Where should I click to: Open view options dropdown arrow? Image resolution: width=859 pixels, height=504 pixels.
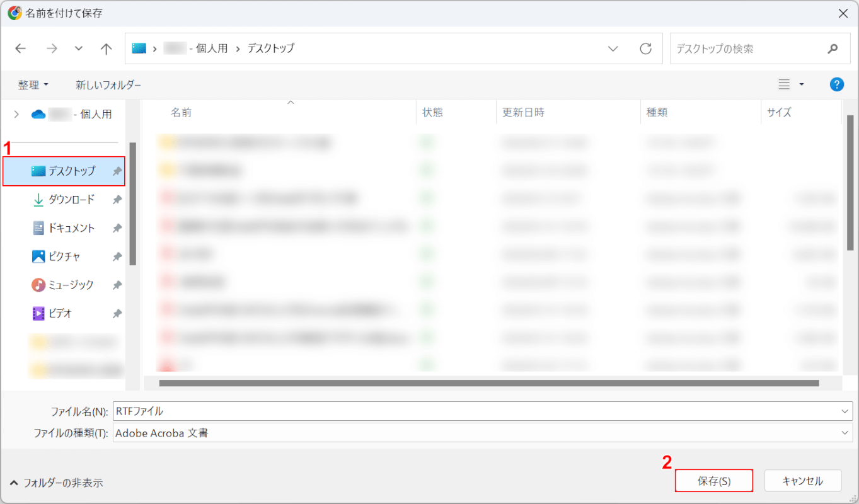pos(802,84)
